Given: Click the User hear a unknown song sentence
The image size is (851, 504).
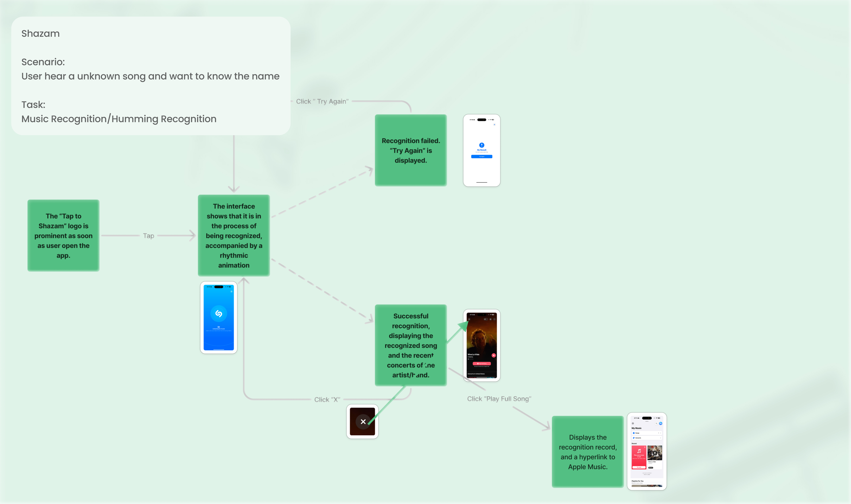Looking at the screenshot, I should (150, 76).
